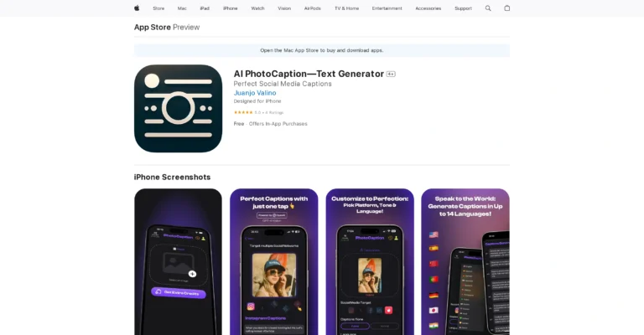Open the Watch menu
The width and height of the screenshot is (644, 335).
coord(258,8)
